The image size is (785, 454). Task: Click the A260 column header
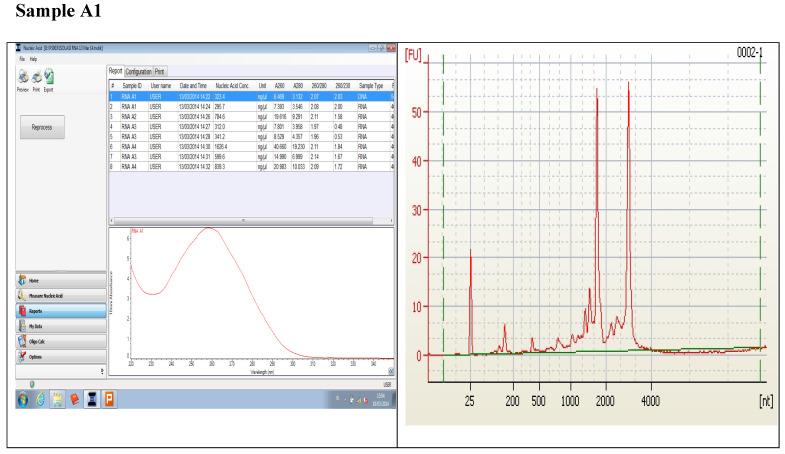click(x=279, y=86)
